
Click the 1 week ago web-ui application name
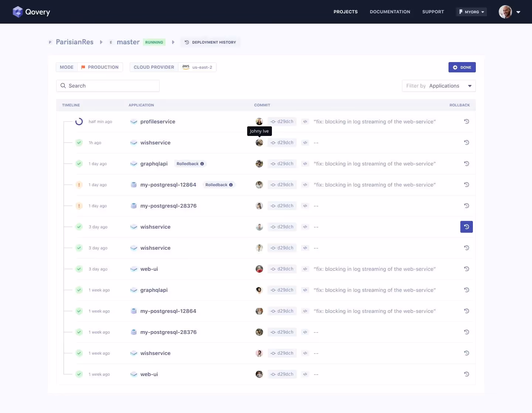(149, 374)
